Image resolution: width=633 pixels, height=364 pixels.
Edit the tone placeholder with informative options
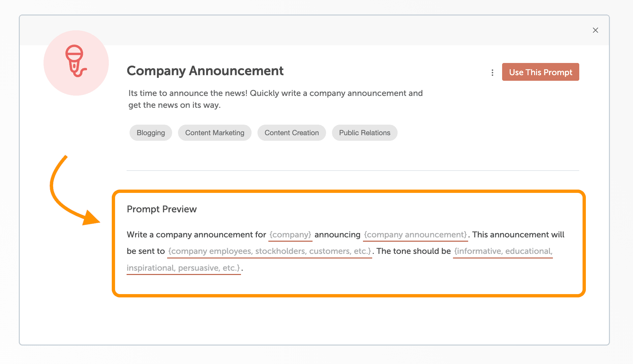(503, 251)
